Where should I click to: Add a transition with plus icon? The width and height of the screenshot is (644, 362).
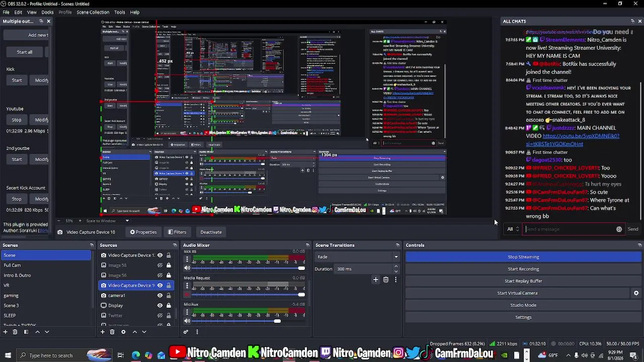(375, 280)
